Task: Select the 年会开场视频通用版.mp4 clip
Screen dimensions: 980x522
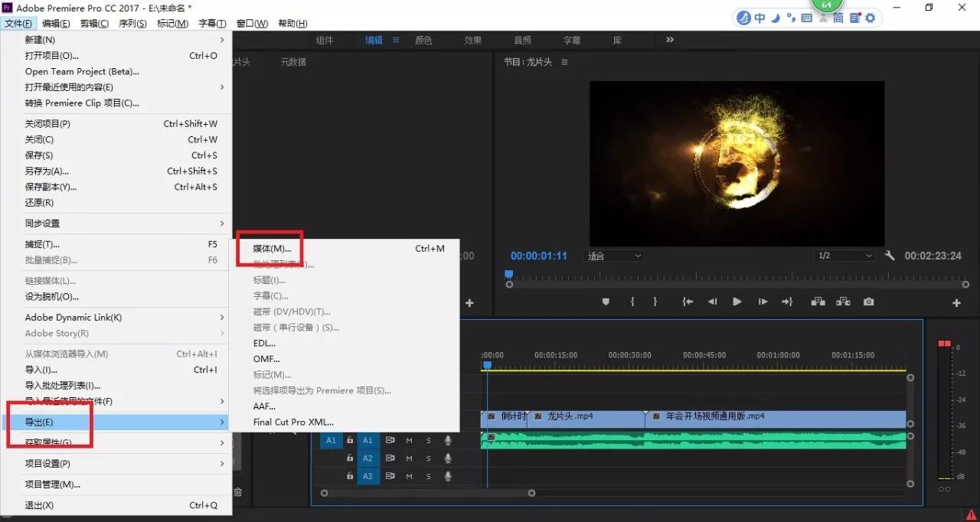Action: click(776, 417)
